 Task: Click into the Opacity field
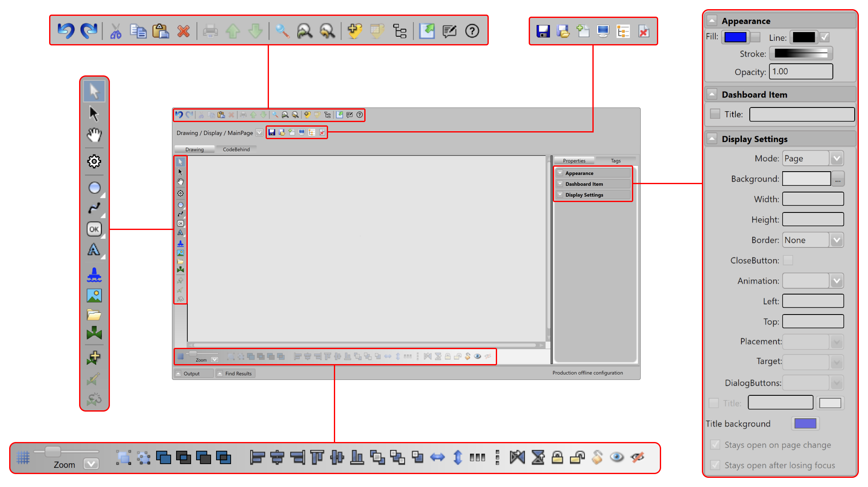(x=800, y=72)
